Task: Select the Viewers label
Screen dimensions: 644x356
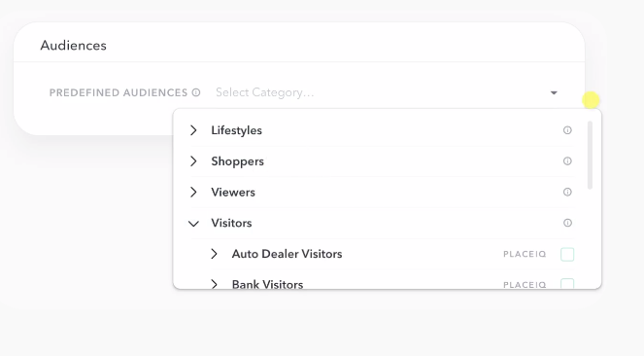Action: tap(233, 192)
